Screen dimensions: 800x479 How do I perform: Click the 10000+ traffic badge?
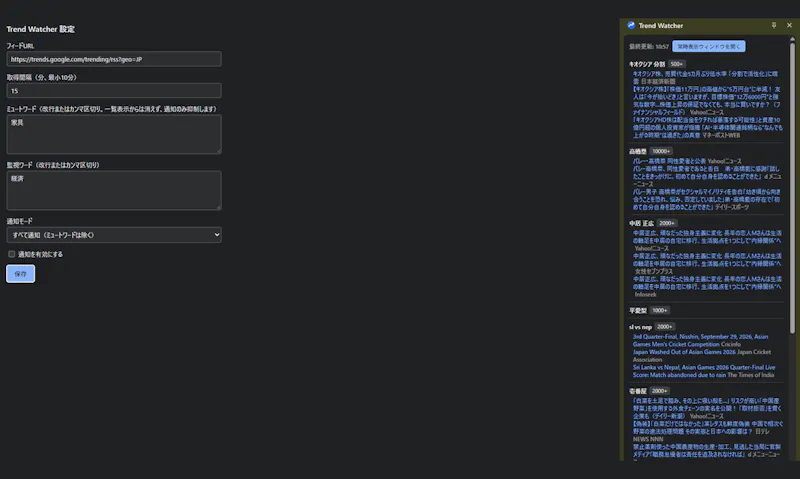point(661,152)
